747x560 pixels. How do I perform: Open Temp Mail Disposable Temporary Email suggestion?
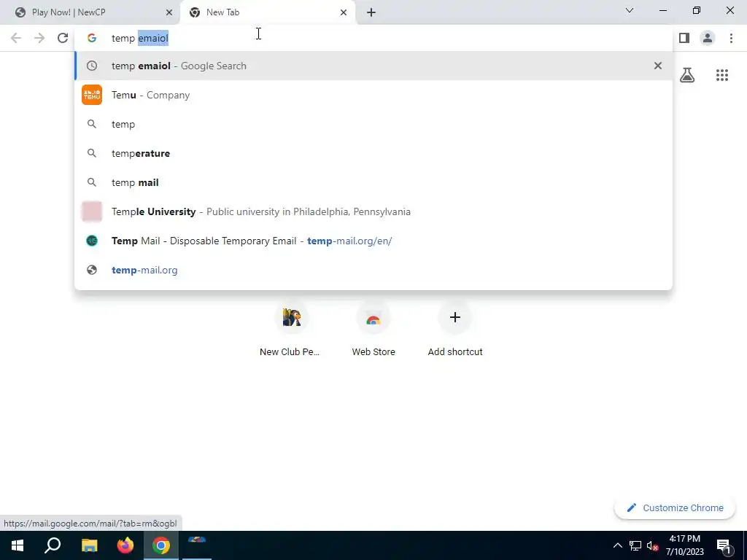pyautogui.click(x=373, y=241)
